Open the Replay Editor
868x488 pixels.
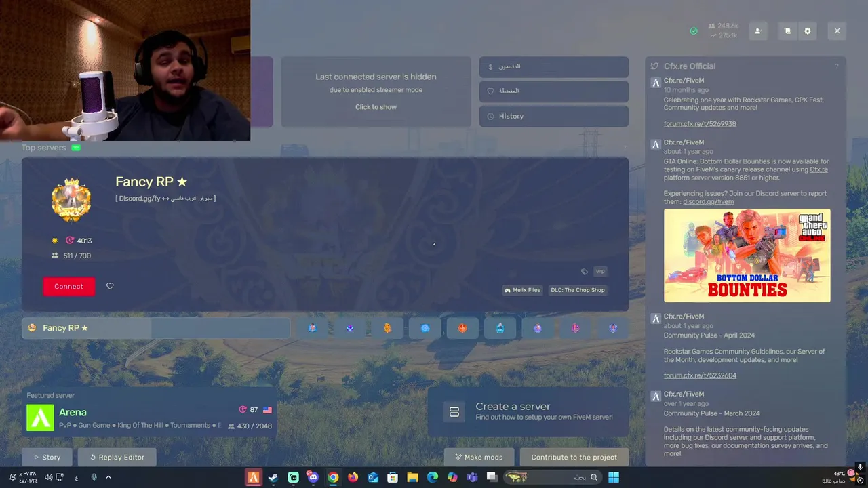coord(117,457)
